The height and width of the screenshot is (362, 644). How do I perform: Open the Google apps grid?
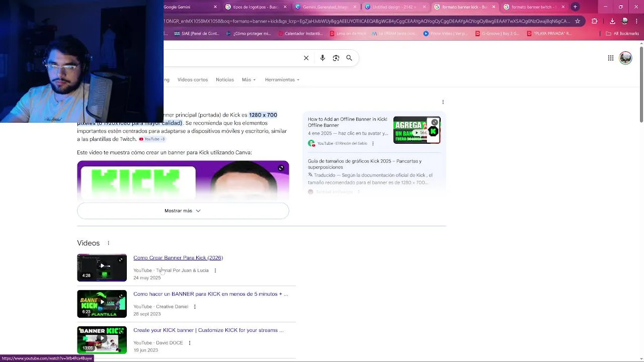pos(611,58)
